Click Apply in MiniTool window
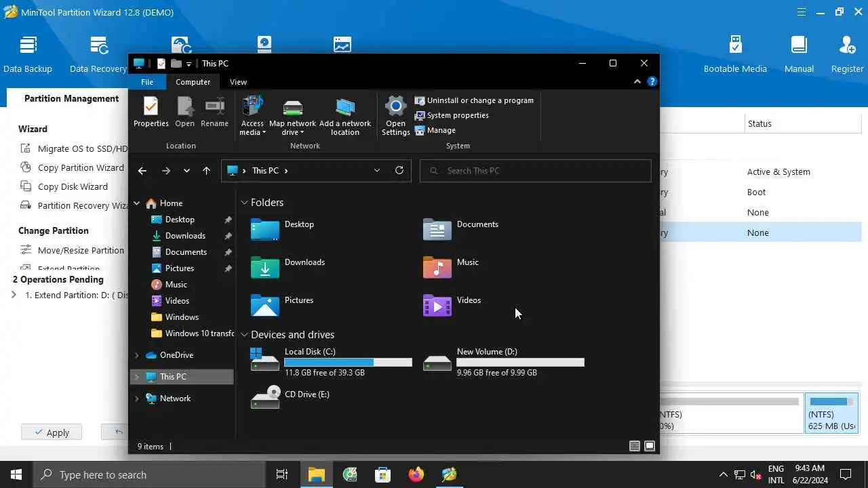Viewport: 868px width, 488px height. [52, 432]
